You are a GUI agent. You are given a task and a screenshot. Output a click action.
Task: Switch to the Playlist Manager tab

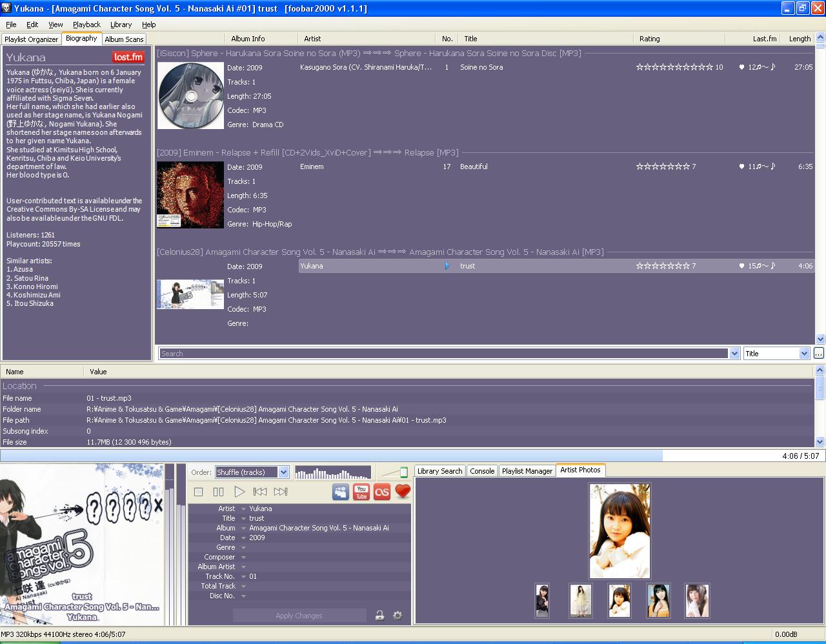pyautogui.click(x=527, y=471)
